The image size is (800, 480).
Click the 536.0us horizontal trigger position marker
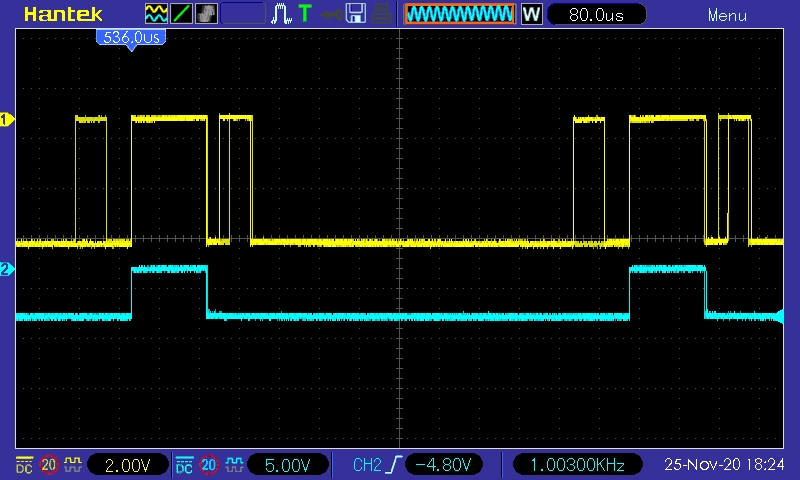click(x=130, y=37)
